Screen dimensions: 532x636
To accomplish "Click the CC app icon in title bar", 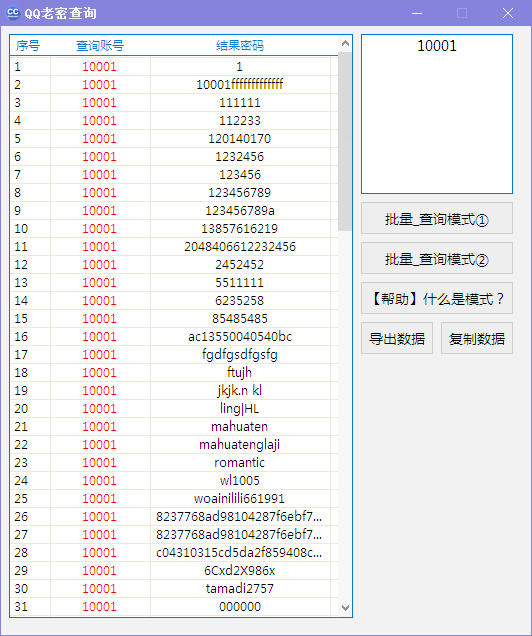I will [x=13, y=13].
